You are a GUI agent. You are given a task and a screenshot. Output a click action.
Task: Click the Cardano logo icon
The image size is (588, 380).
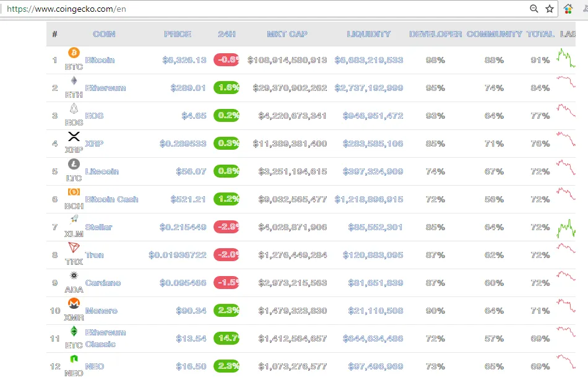[x=74, y=275]
